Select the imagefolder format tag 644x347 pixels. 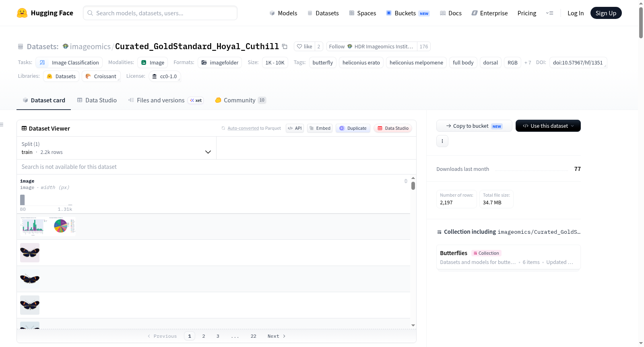220,62
